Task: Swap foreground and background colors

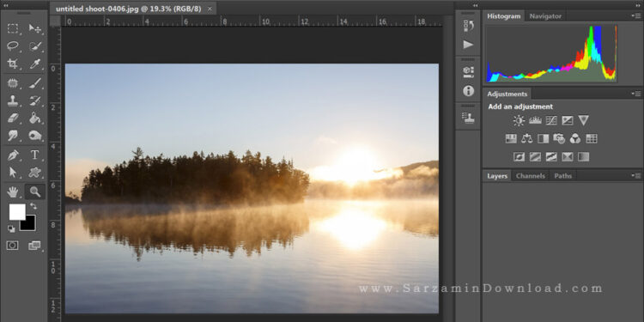Action: click(x=33, y=207)
